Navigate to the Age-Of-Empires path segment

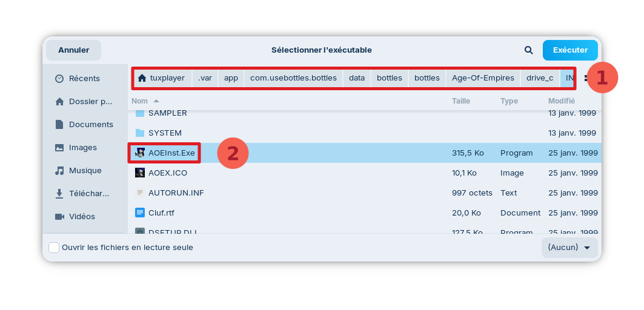483,78
